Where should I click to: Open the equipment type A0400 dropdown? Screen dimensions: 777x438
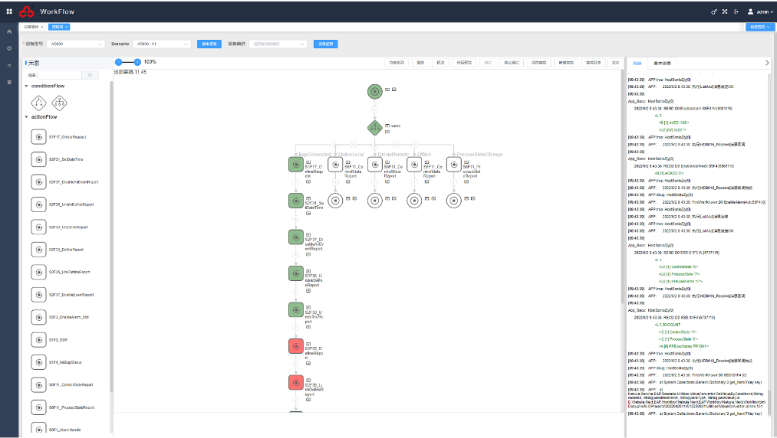76,44
